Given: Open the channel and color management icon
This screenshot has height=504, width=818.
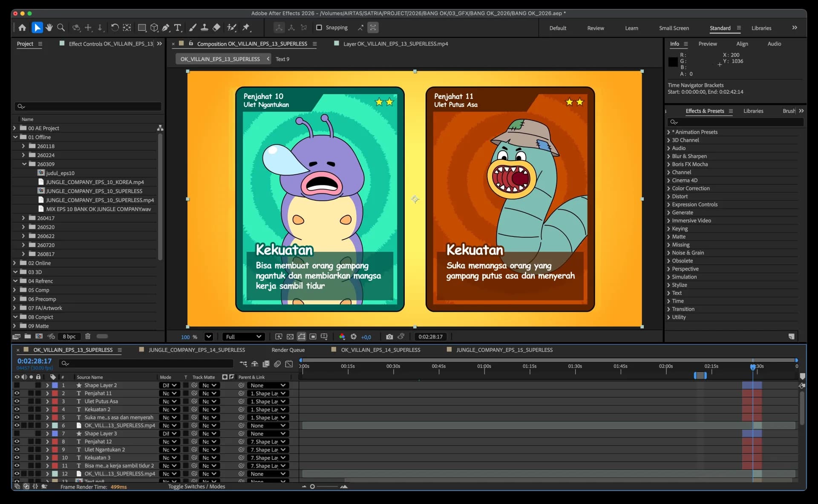Looking at the screenshot, I should [x=342, y=337].
